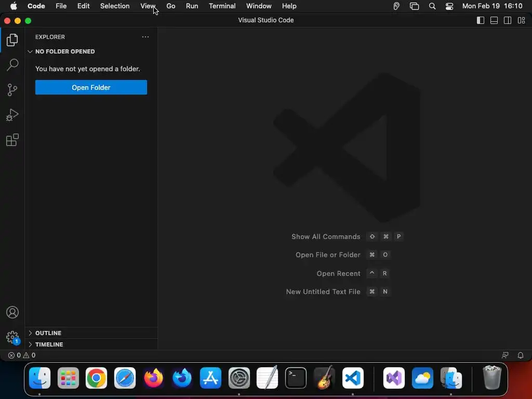The height and width of the screenshot is (399, 532).
Task: Open the Trash in the Dock
Action: pyautogui.click(x=492, y=378)
